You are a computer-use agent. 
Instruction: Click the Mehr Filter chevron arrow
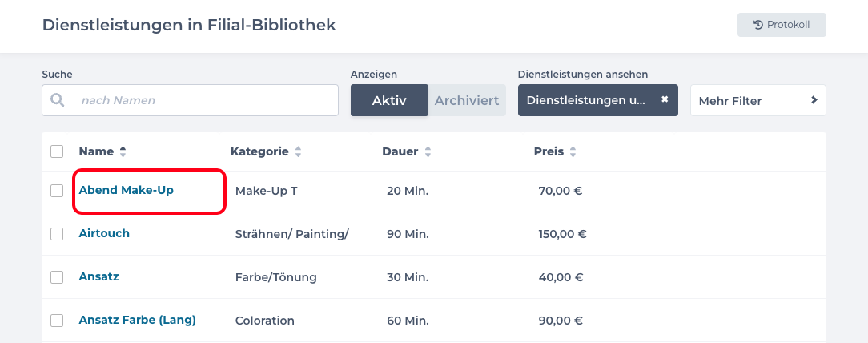814,100
